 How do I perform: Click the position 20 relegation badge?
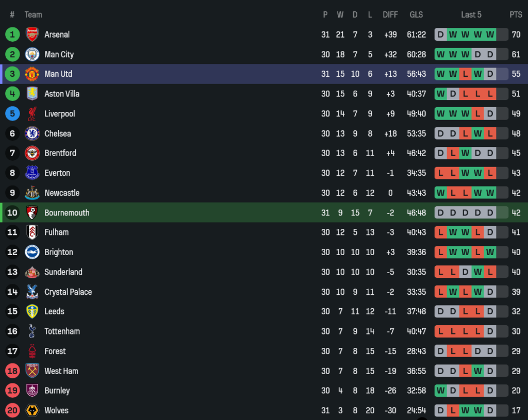click(12, 410)
